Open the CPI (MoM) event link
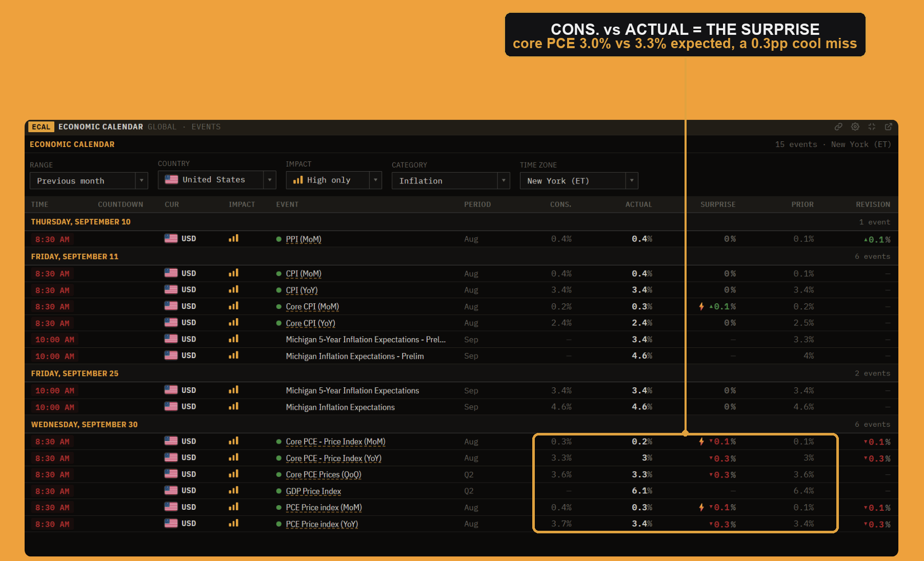 pos(304,274)
